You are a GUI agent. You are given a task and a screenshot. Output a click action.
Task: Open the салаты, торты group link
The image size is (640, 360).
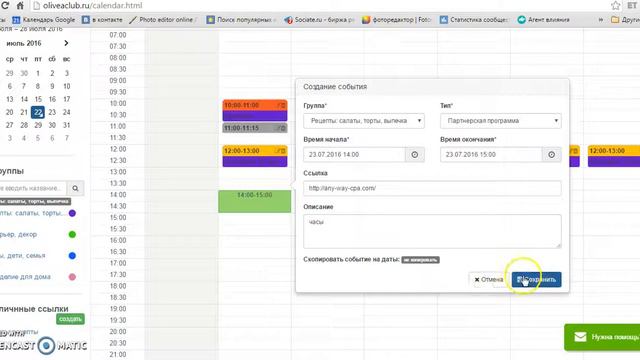(x=31, y=213)
